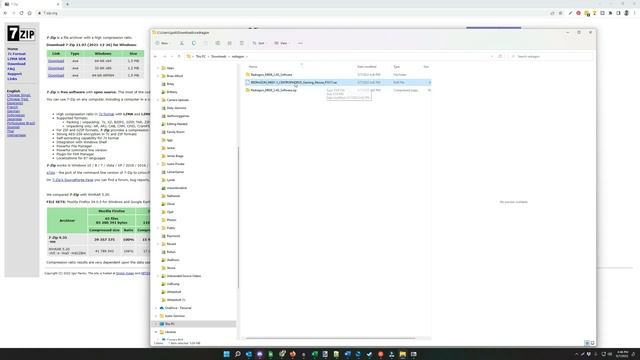Viewport: 640px width, 360px height.
Task: Click FAQ in 7-Zip site menu
Action: [11, 69]
